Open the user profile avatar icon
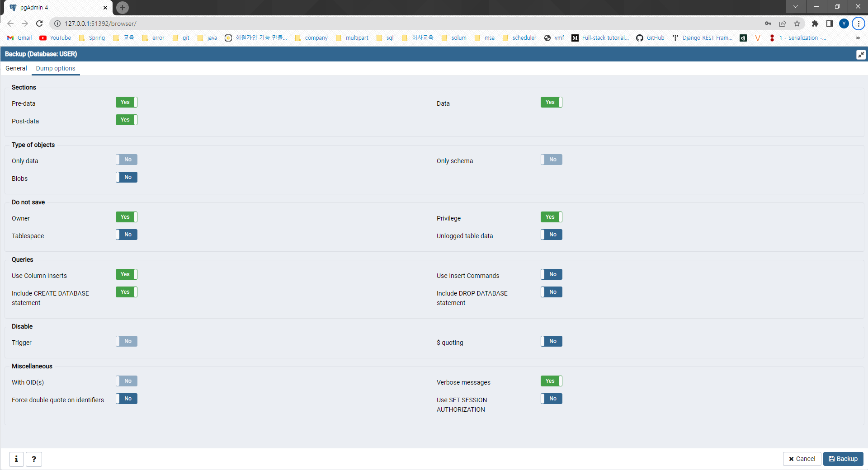Screen dimensions: 868x470 844,23
